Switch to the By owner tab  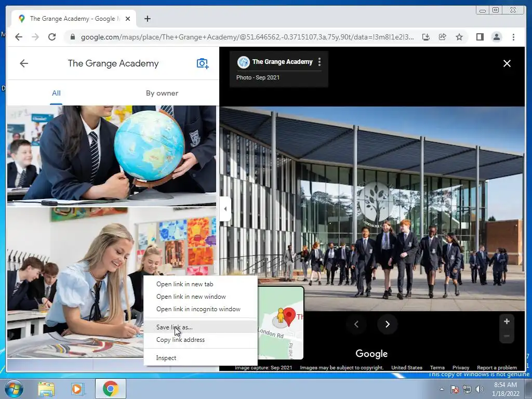click(162, 93)
